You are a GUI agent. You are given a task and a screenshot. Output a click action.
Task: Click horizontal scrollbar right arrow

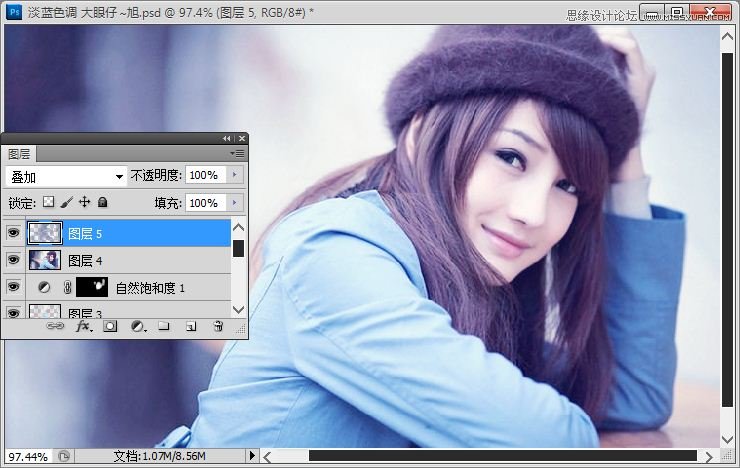[x=709, y=456]
